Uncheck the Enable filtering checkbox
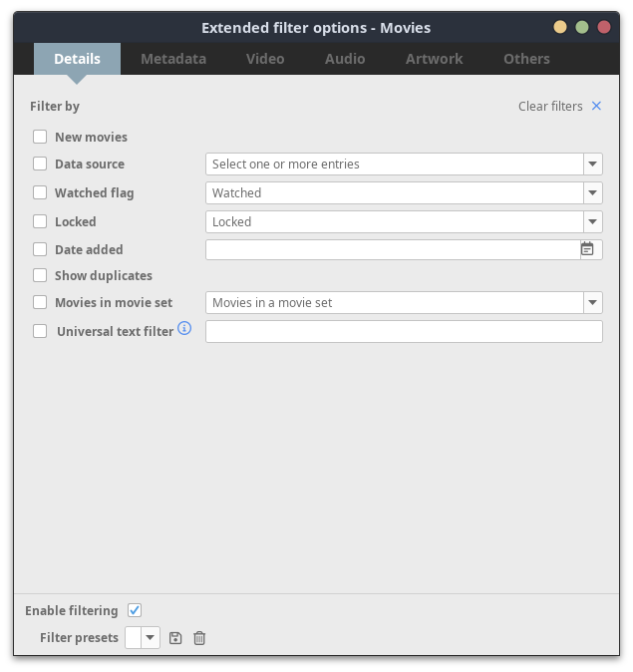633x672 pixels. [136, 610]
